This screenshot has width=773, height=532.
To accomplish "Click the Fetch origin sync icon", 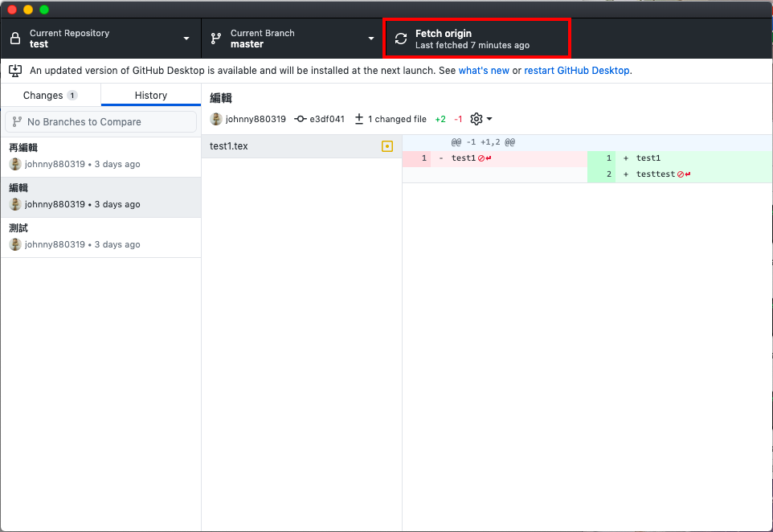I will tap(401, 39).
